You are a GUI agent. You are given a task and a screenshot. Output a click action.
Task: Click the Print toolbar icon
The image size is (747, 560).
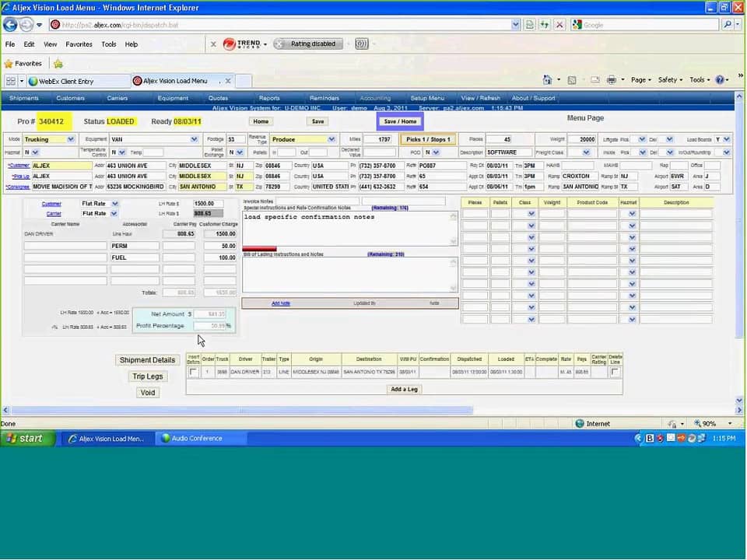(612, 80)
